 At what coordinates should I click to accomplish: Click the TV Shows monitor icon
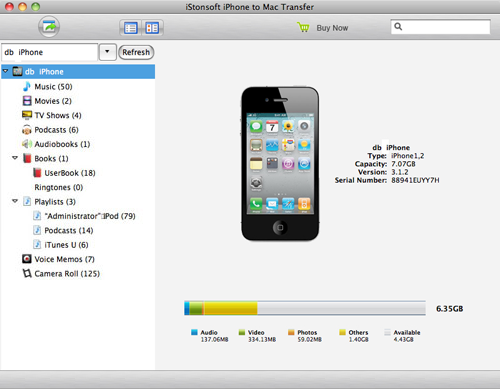pos(27,115)
